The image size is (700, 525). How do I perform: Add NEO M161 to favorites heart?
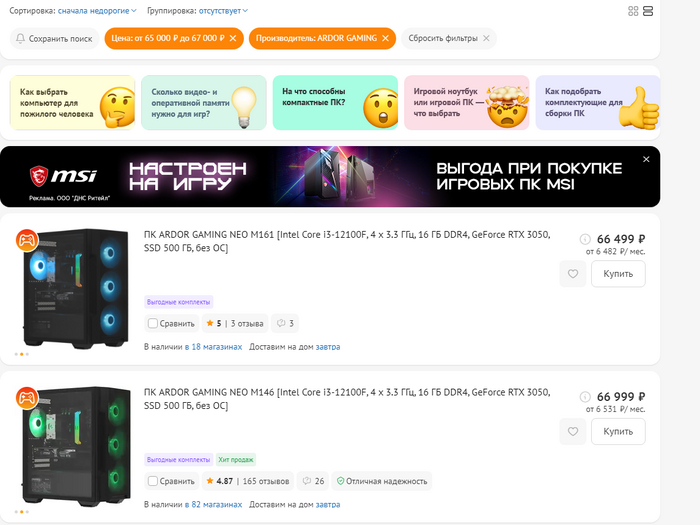pyautogui.click(x=573, y=274)
